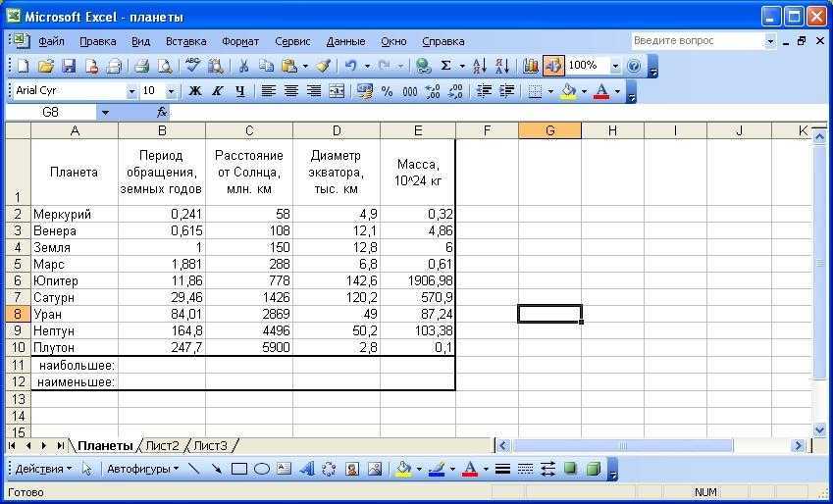This screenshot has width=833, height=504.
Task: Decrease cell indent
Action: coord(484,91)
